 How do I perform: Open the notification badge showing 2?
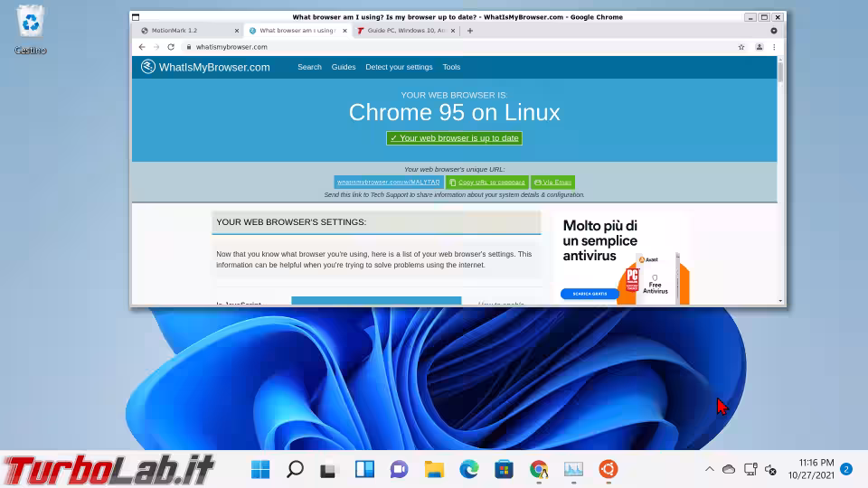[x=846, y=469]
